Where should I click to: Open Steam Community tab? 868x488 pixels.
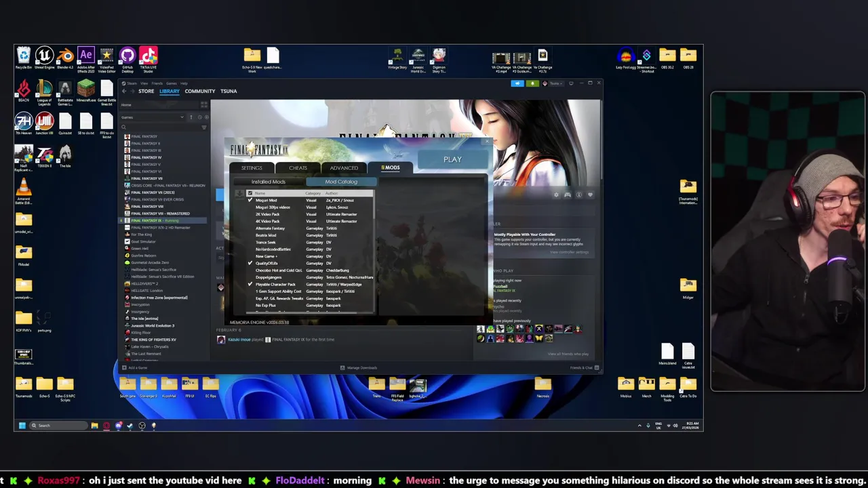pyautogui.click(x=200, y=91)
